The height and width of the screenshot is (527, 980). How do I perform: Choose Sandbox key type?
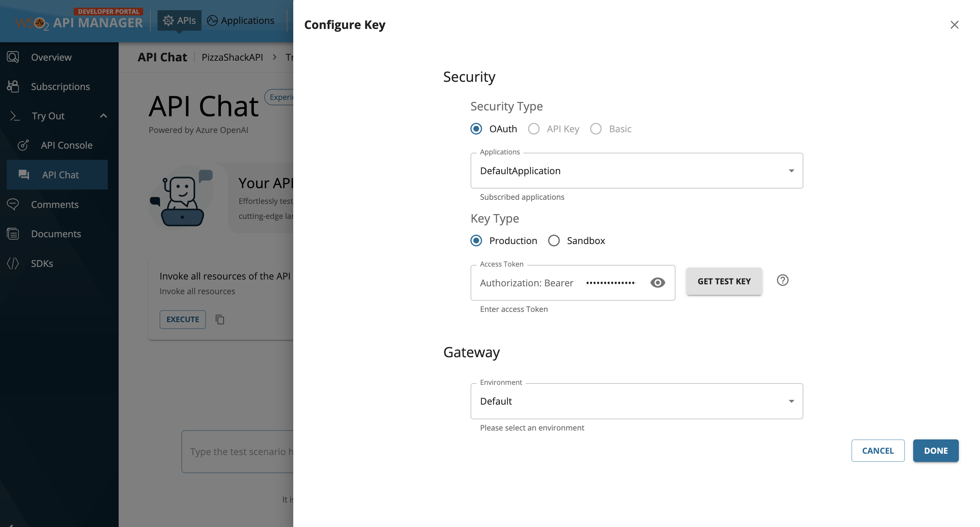click(553, 241)
